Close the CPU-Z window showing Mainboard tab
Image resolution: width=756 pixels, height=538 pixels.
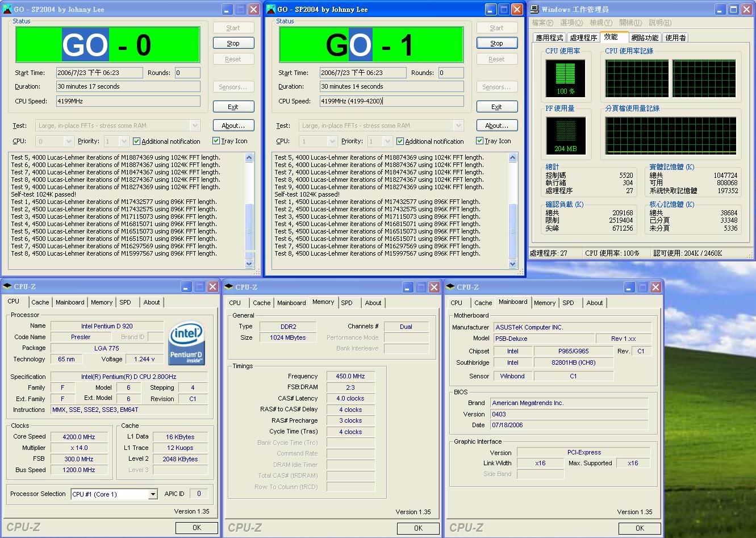click(x=655, y=287)
